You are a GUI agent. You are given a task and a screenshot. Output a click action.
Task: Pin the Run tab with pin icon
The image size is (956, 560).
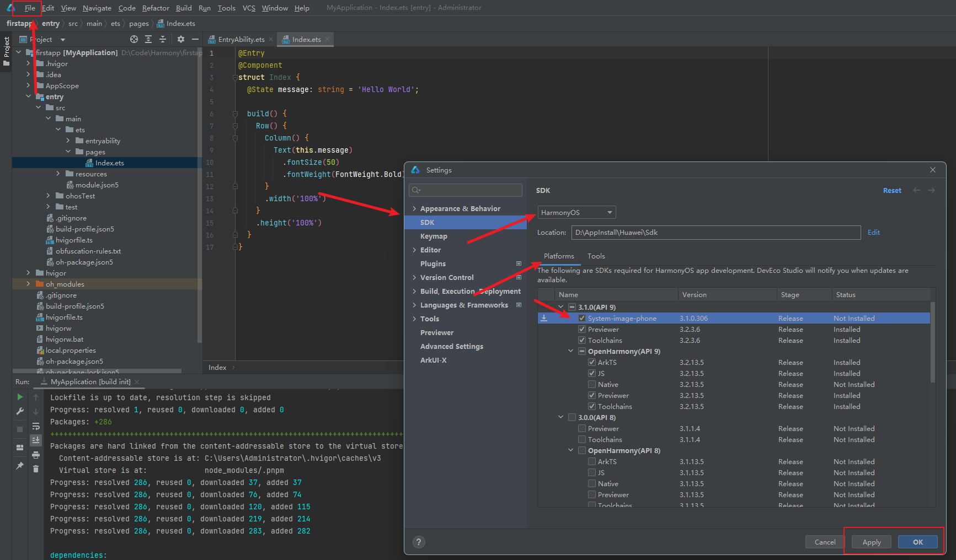tap(20, 466)
